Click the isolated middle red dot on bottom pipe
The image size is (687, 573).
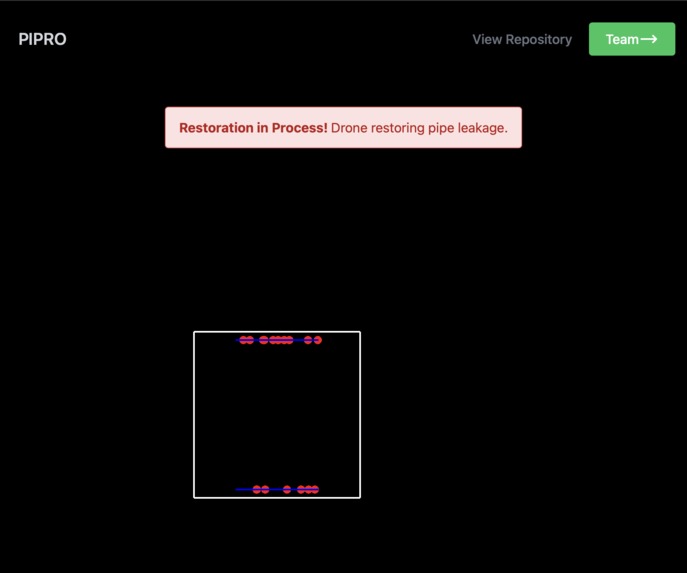pos(287,489)
